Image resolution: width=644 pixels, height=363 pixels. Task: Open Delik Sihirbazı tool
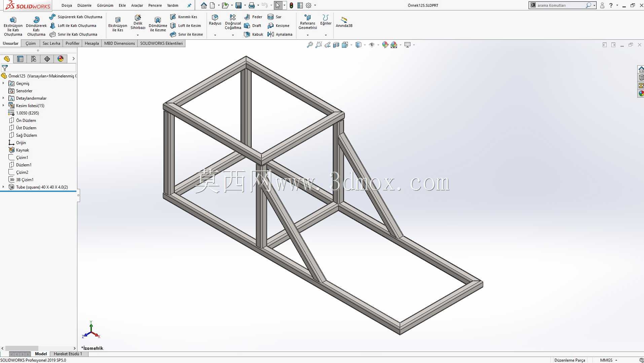(138, 22)
